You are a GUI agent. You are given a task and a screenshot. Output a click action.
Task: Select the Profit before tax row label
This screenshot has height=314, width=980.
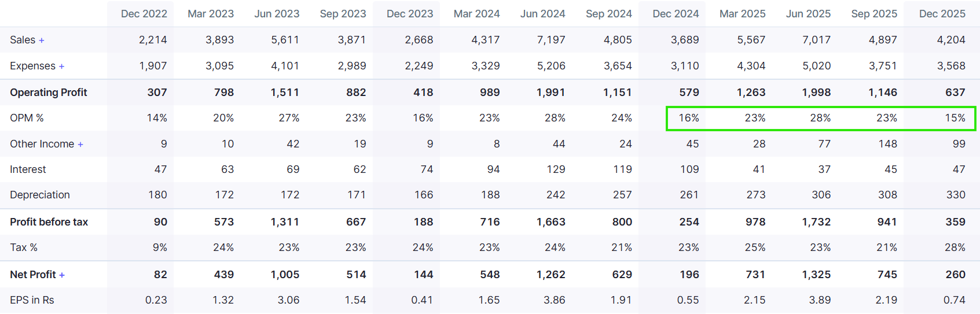pos(49,222)
